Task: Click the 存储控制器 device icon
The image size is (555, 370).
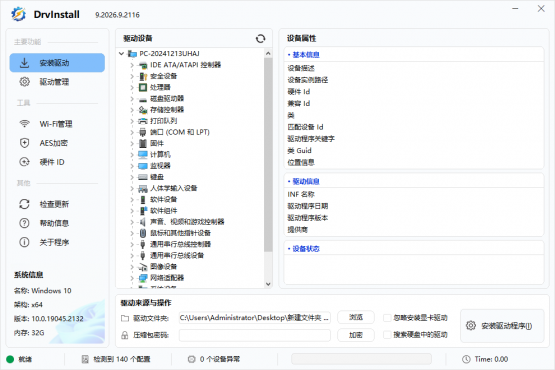Action: (143, 110)
